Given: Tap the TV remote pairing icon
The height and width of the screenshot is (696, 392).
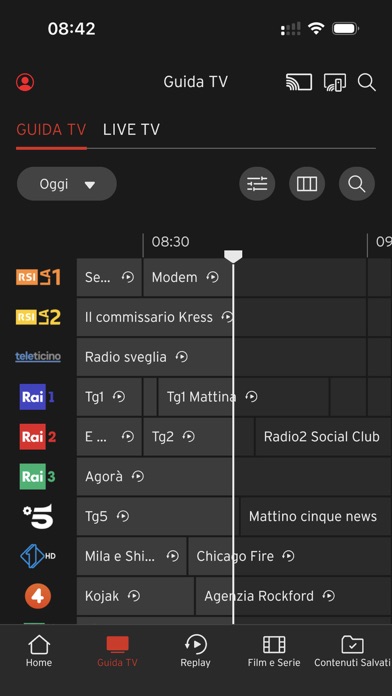Looking at the screenshot, I should click(x=335, y=83).
